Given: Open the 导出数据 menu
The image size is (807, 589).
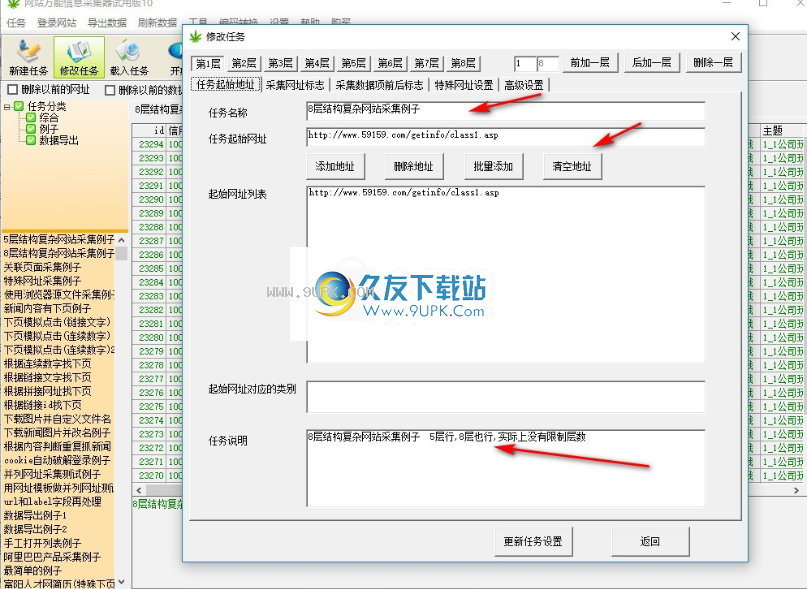Looking at the screenshot, I should click(107, 23).
